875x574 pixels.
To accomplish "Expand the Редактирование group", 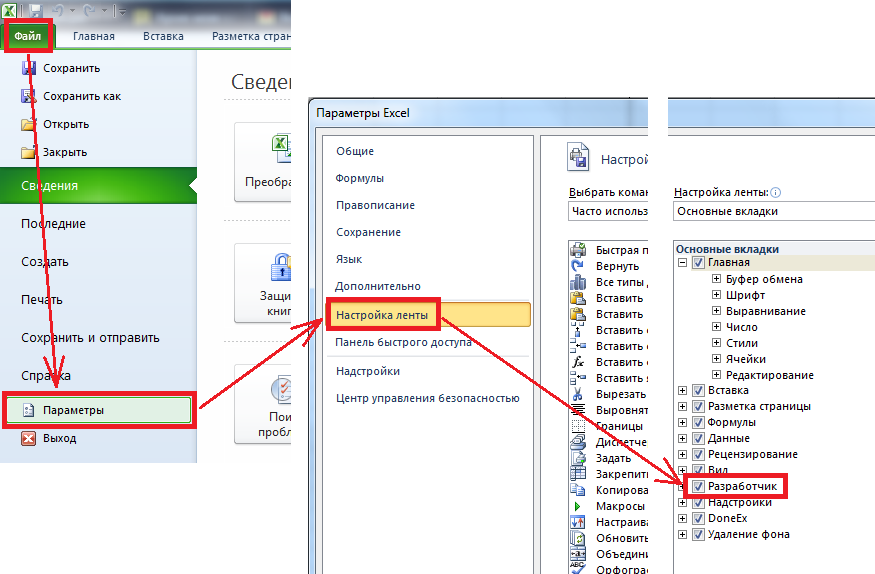I will point(717,375).
